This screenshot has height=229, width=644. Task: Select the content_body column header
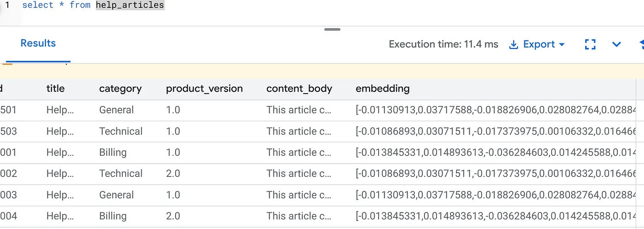[299, 88]
